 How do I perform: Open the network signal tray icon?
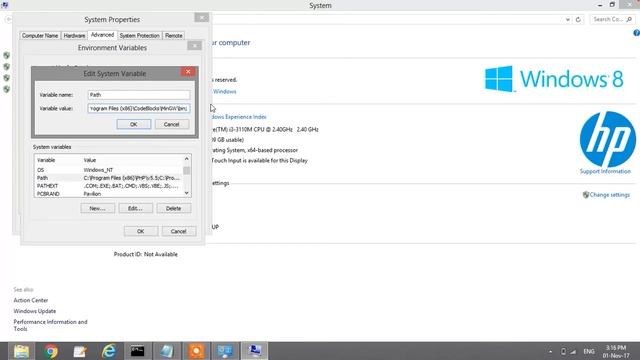coord(573,351)
